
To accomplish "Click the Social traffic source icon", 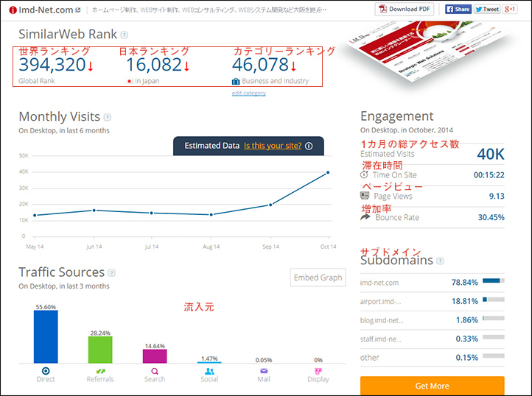I will pos(209,371).
